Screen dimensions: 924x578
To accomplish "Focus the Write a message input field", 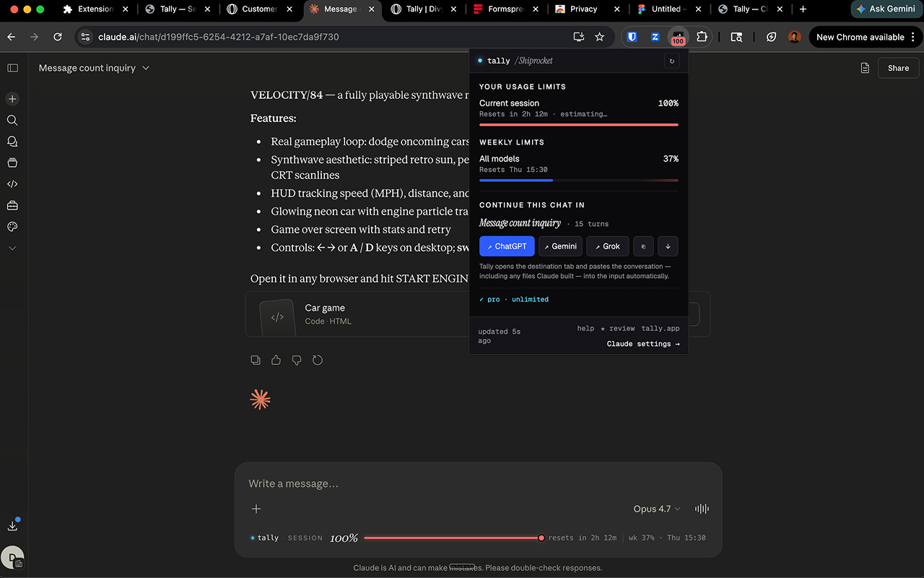I will point(478,483).
